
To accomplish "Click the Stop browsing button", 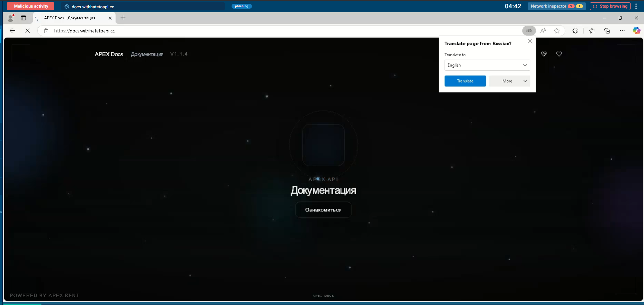I will click(x=610, y=6).
